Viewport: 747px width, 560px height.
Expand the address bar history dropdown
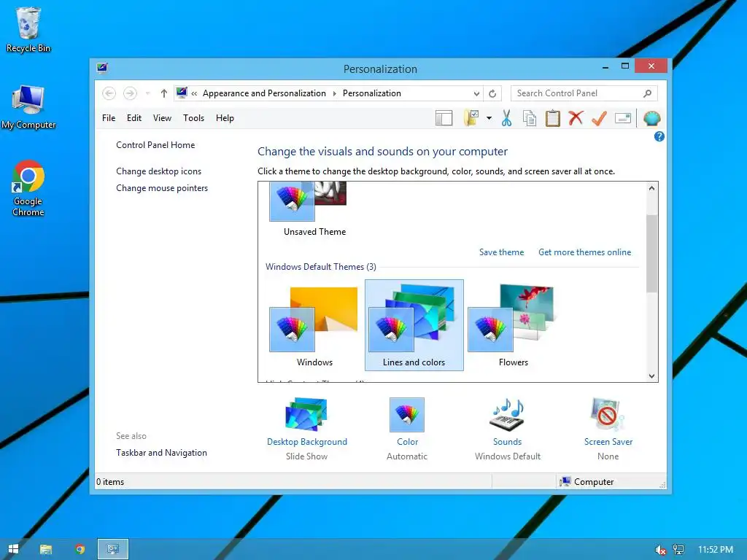[476, 93]
